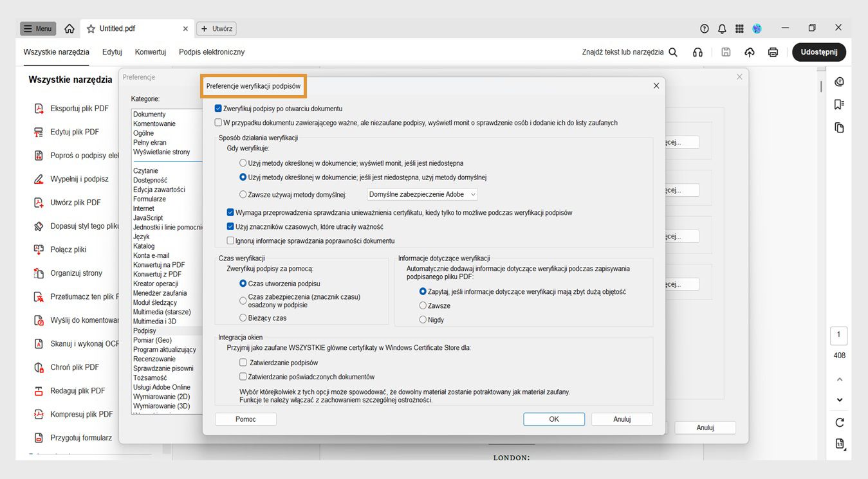Open the notifications bell icon
This screenshot has height=479, width=868.
click(x=722, y=29)
